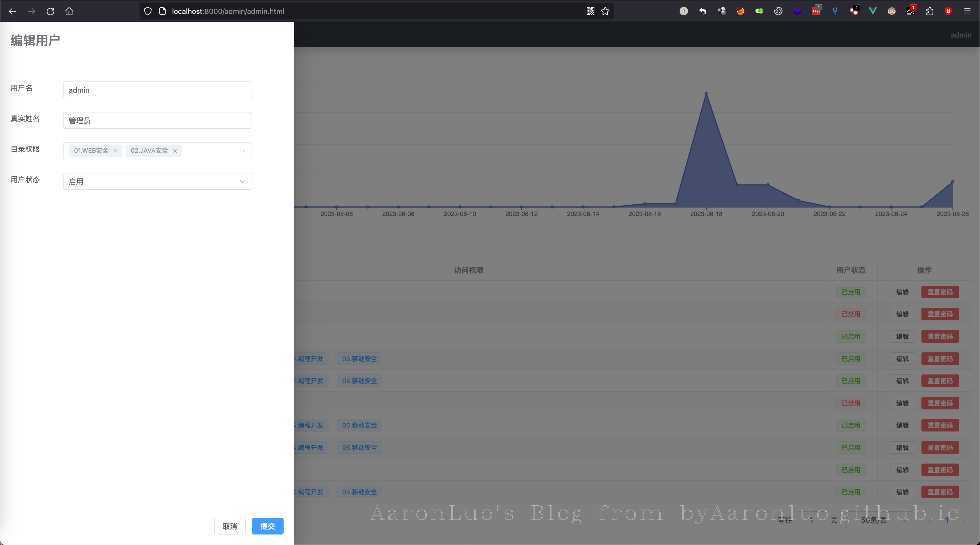Click the 访问权限 column header
This screenshot has height=545, width=980.
coord(469,270)
